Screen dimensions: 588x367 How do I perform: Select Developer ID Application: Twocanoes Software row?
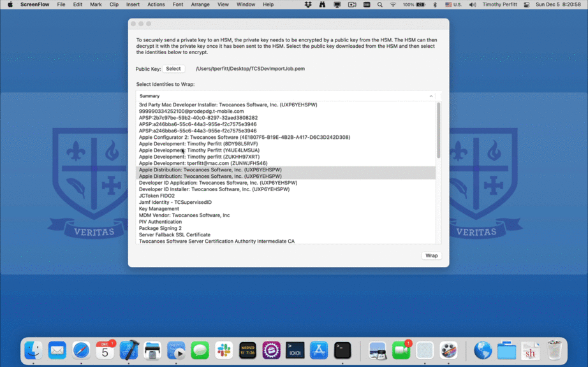pos(286,183)
